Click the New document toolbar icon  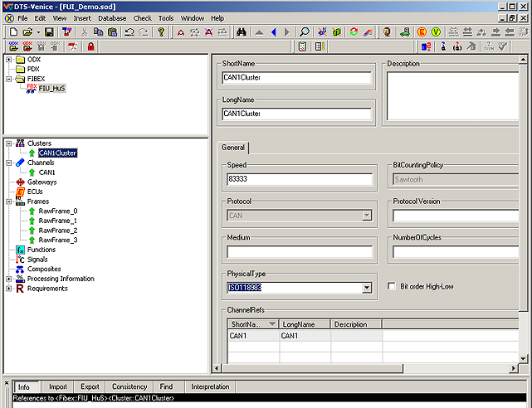pos(13,32)
